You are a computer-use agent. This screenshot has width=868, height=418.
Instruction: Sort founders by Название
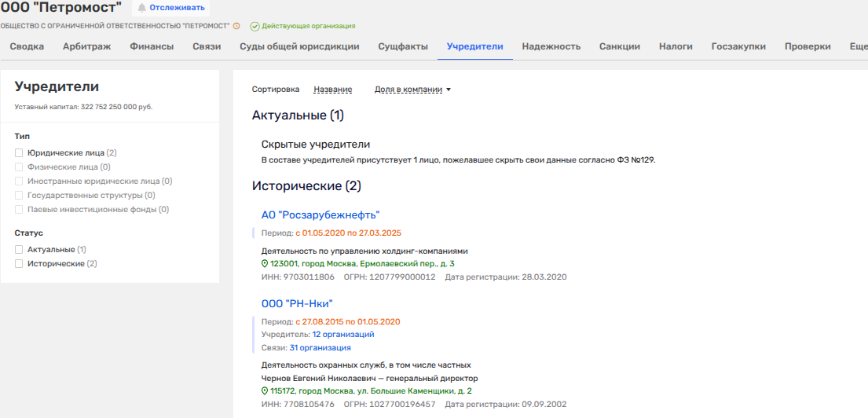332,90
